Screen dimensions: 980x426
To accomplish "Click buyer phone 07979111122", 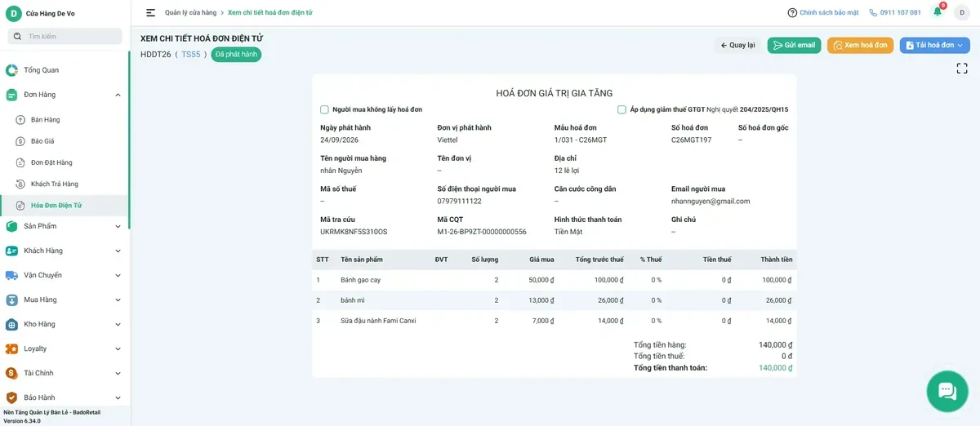I will 459,201.
